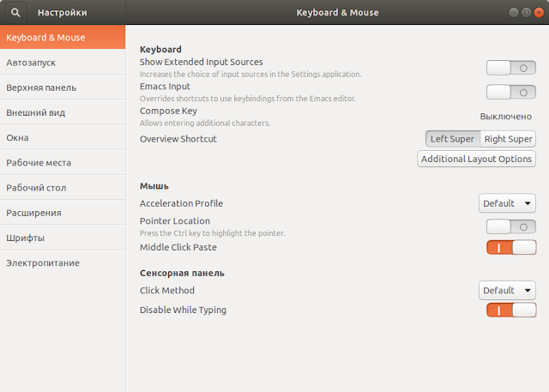The width and height of the screenshot is (549, 392).
Task: Click the search magnifier icon
Action: pyautogui.click(x=15, y=13)
